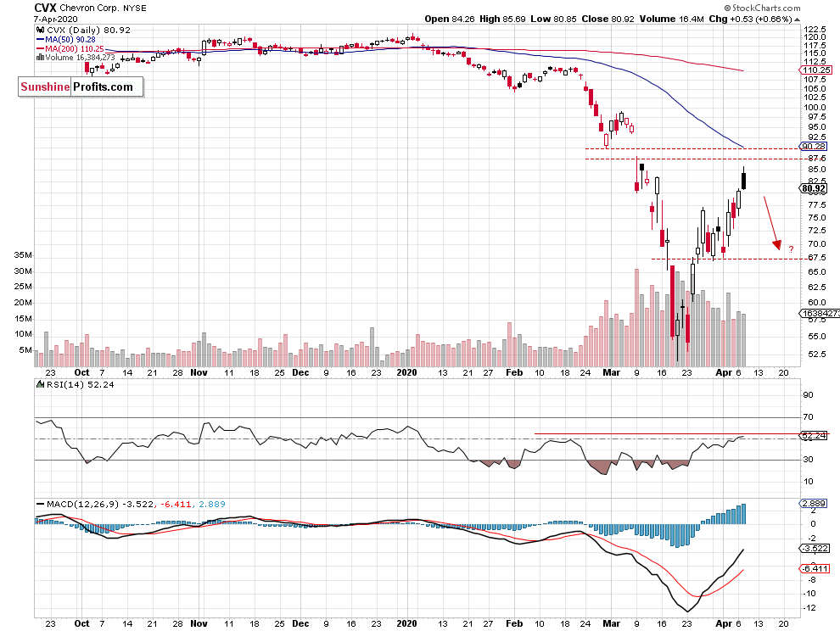Image resolution: width=840 pixels, height=631 pixels.
Task: Click the latest volume bar in April
Action: (x=743, y=340)
